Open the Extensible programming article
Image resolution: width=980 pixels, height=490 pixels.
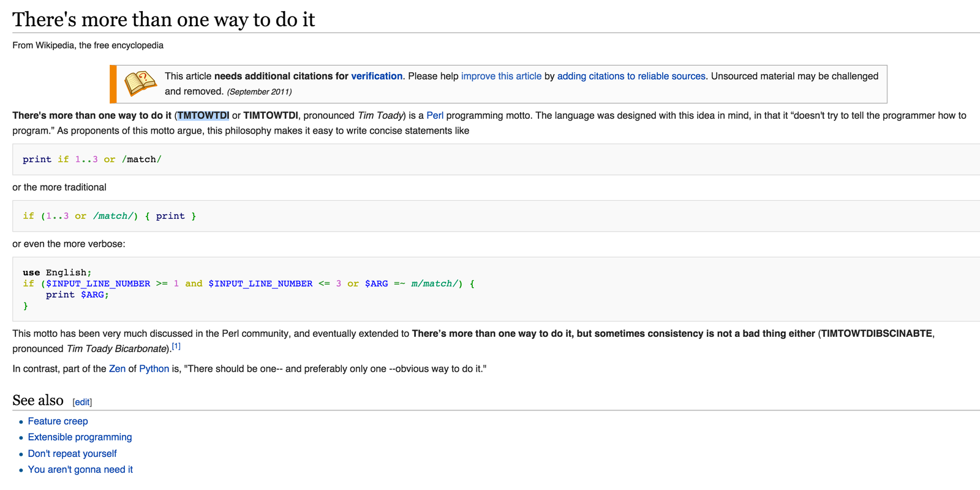tap(80, 437)
